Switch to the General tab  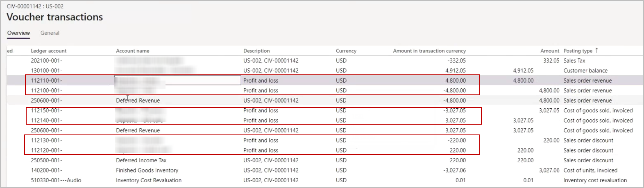point(50,33)
